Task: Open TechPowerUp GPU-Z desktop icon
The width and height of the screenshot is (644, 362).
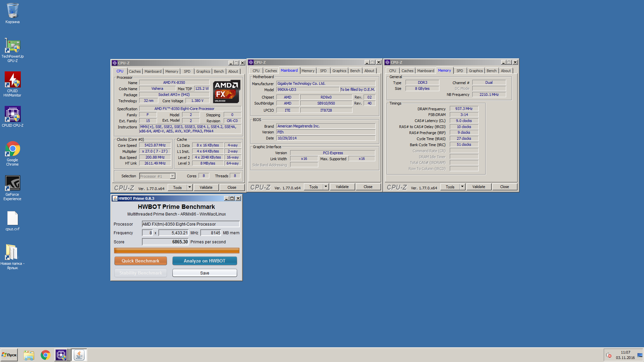Action: tap(12, 50)
